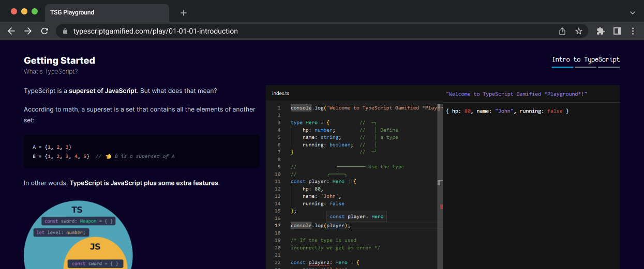Viewport: 644px width, 269px height.
Task: Click "console.log(player);" on line 17
Action: (320, 226)
